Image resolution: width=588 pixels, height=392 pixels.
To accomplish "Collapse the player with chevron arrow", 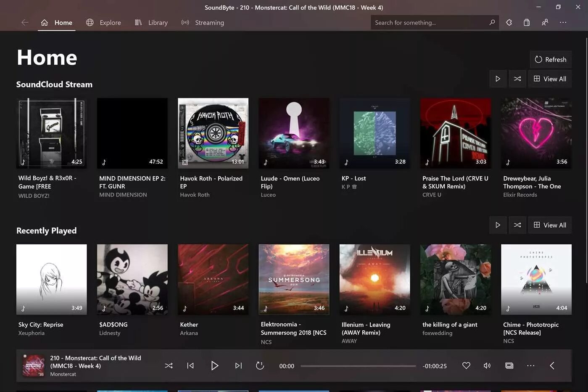I will 552,366.
